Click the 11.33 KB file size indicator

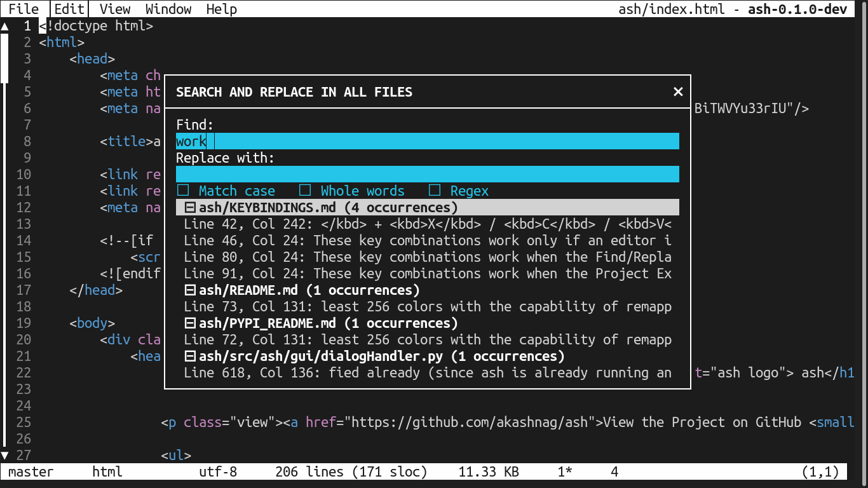coord(488,472)
